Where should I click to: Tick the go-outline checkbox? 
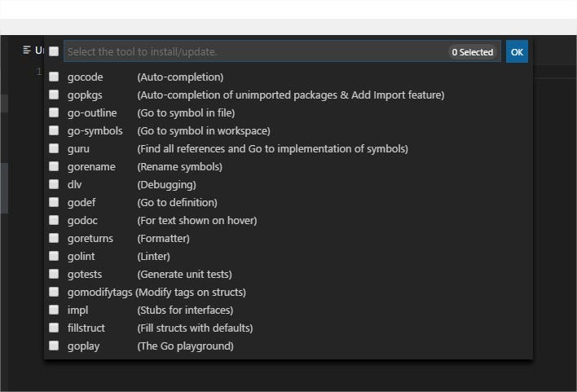click(x=54, y=112)
